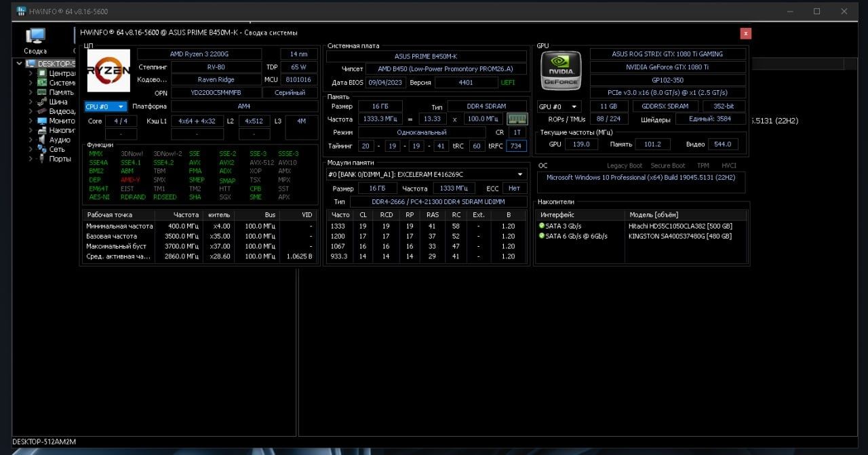Viewport: 868px width, 455px height.
Task: Select the Порты ports icon
Action: click(x=42, y=159)
